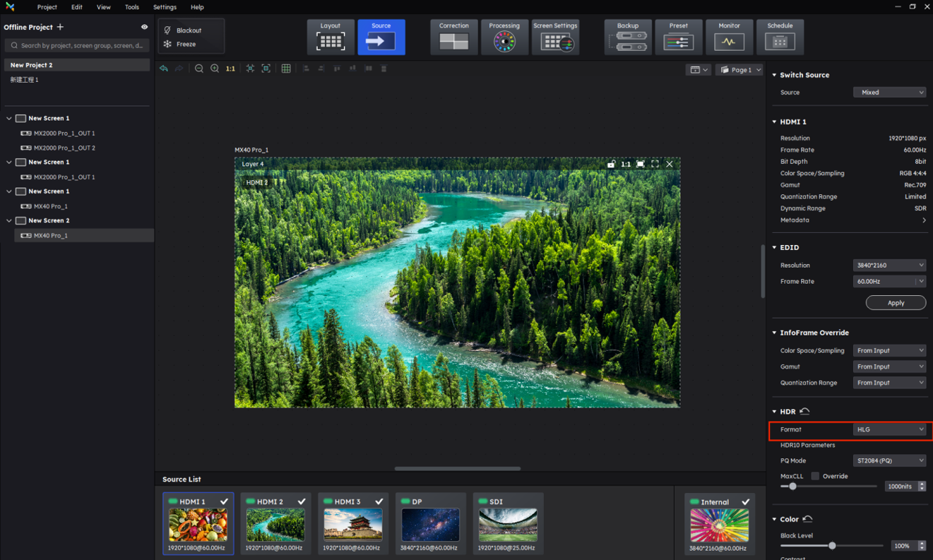933x560 pixels.
Task: Click the HDMI 3 source thumbnail
Action: point(353,524)
